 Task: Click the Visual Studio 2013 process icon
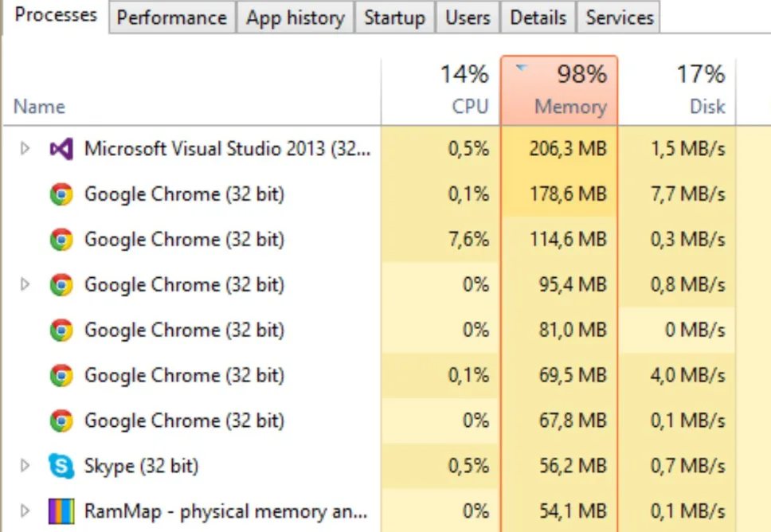coord(61,149)
